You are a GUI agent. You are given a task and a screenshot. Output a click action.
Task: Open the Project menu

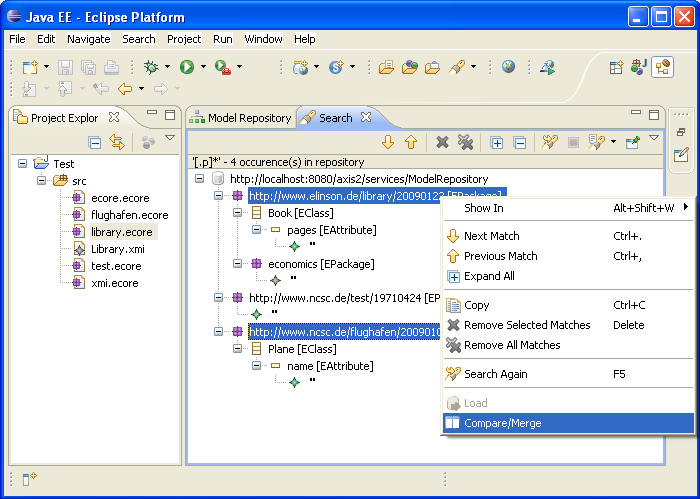184,39
